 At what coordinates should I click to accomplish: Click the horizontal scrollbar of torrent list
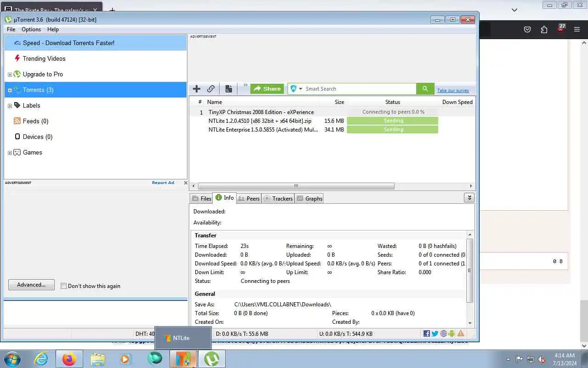point(296,186)
